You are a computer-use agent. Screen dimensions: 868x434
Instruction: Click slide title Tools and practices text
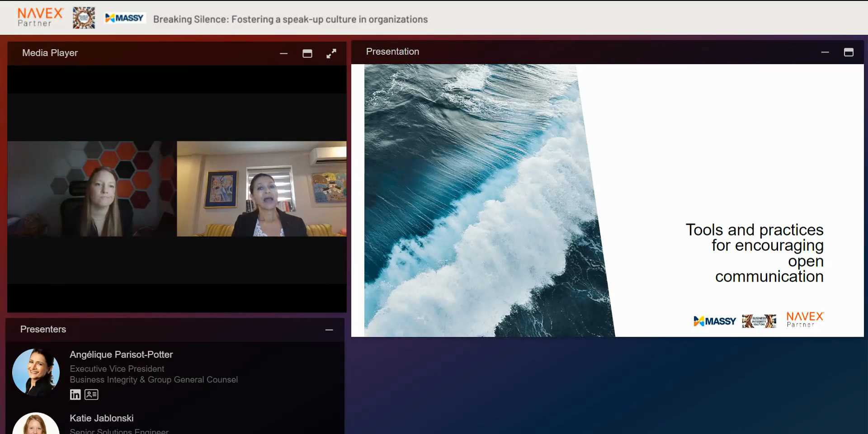[755, 253]
